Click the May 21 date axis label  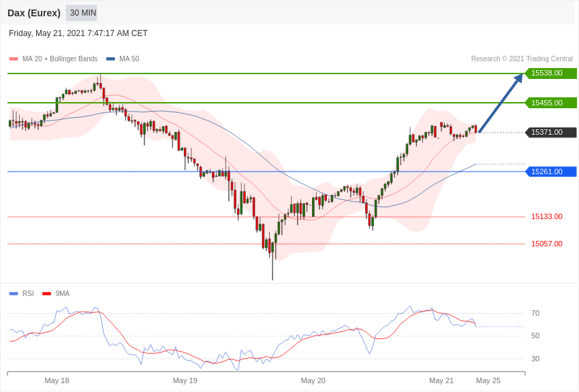coord(441,380)
